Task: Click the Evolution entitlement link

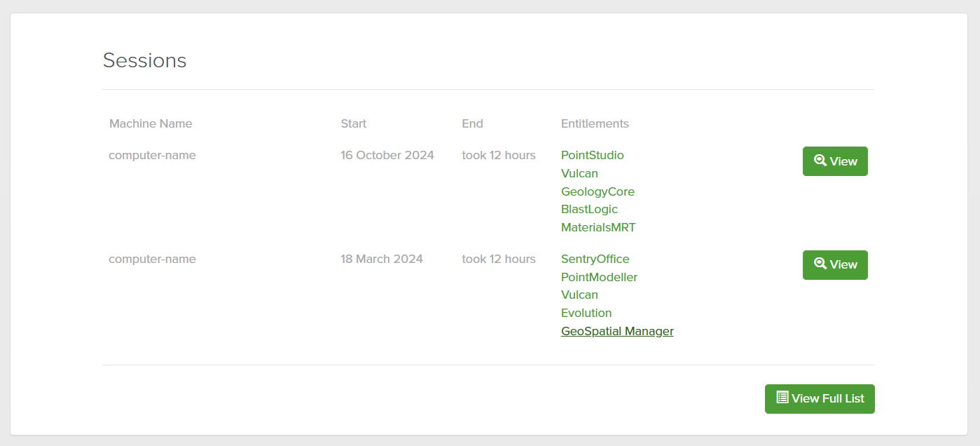Action: [586, 313]
